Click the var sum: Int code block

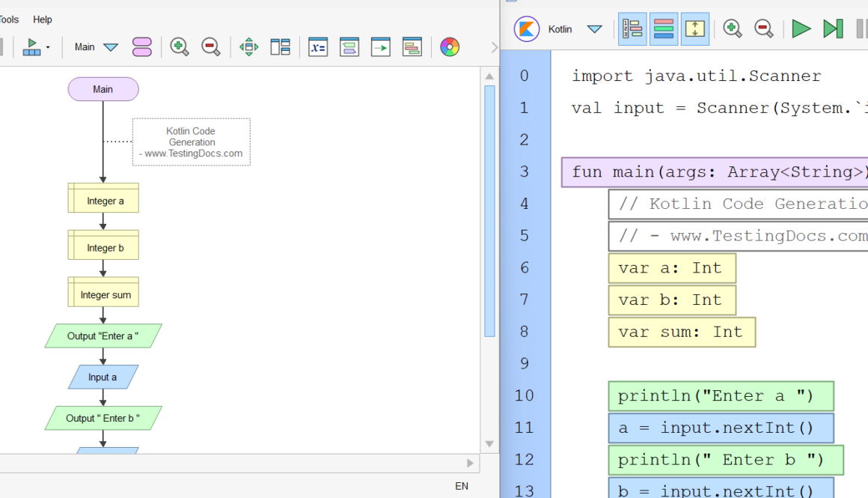[682, 332]
